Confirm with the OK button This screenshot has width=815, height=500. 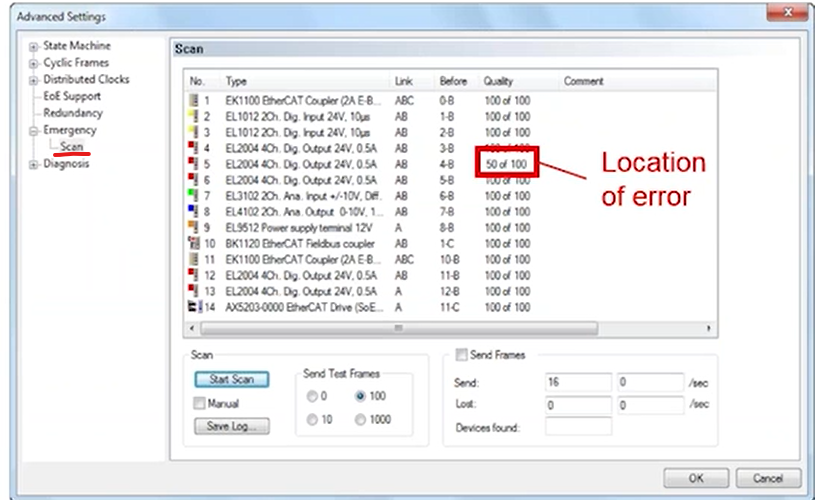pyautogui.click(x=696, y=478)
